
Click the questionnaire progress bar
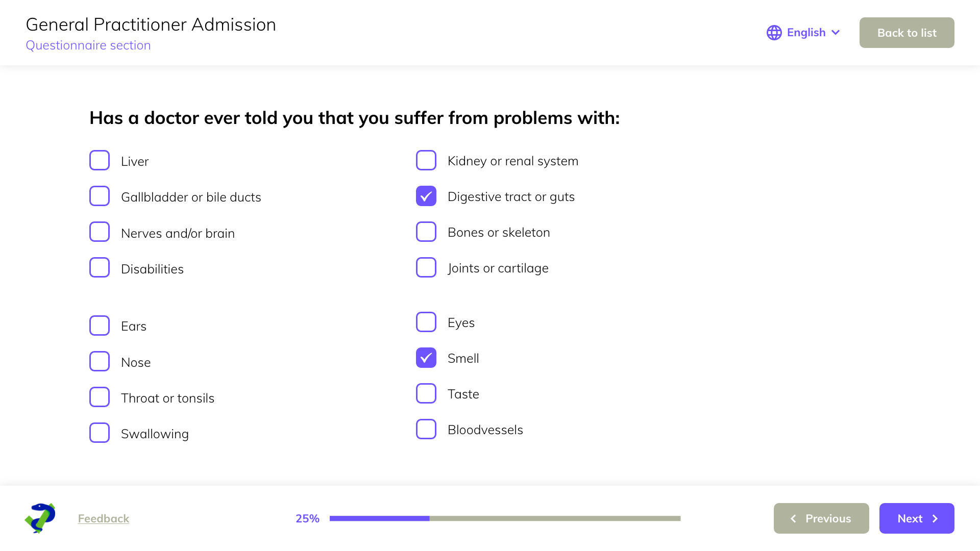pos(505,518)
